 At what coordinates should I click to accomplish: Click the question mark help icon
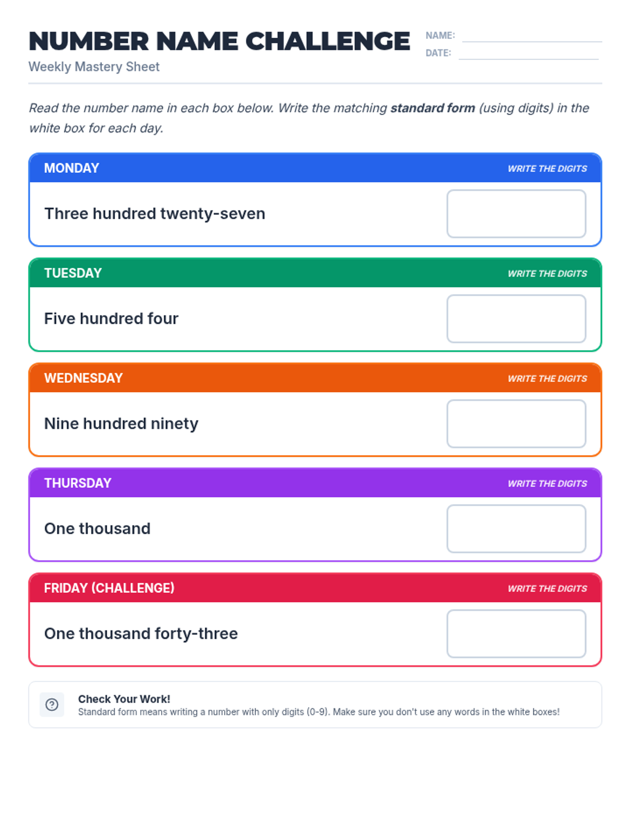(51, 705)
